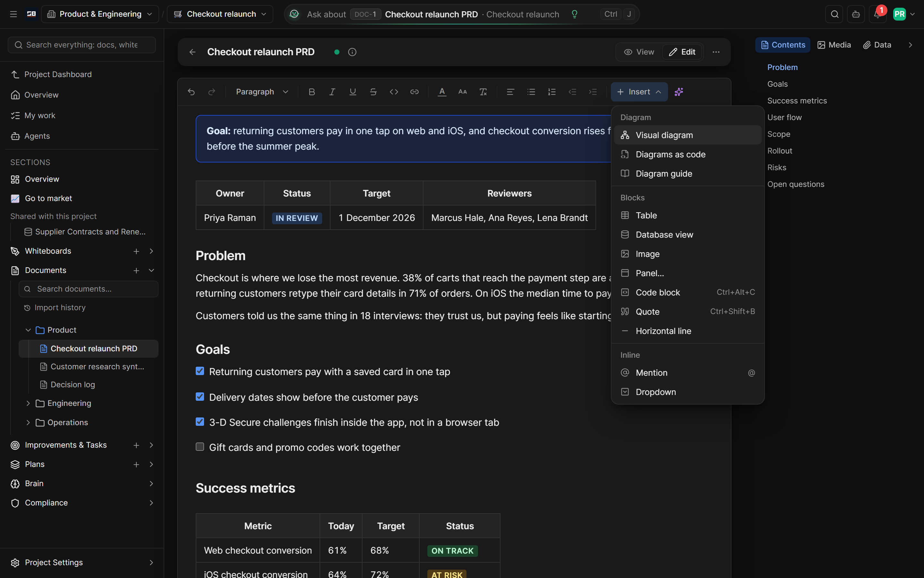Viewport: 924px width, 578px height.
Task: Collapse the Product folder
Action: point(28,330)
